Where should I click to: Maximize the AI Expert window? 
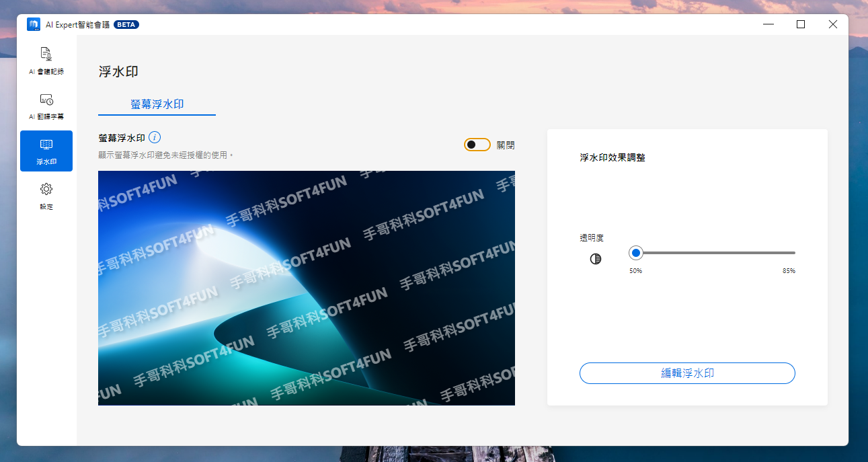801,24
